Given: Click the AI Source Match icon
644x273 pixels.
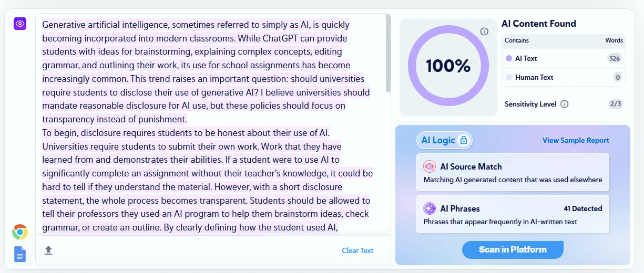Looking at the screenshot, I should point(430,166).
